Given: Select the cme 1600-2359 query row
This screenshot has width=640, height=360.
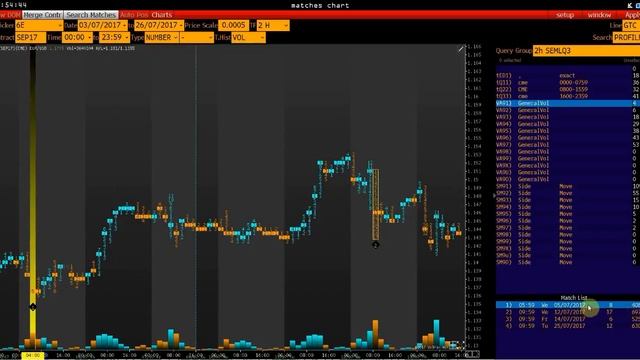Looking at the screenshot, I should tap(568, 96).
